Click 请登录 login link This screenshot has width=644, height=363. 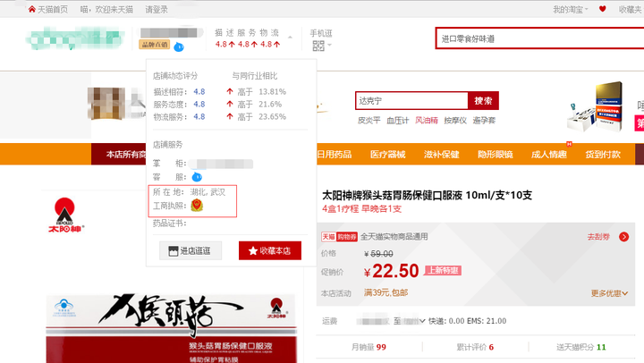point(157,9)
